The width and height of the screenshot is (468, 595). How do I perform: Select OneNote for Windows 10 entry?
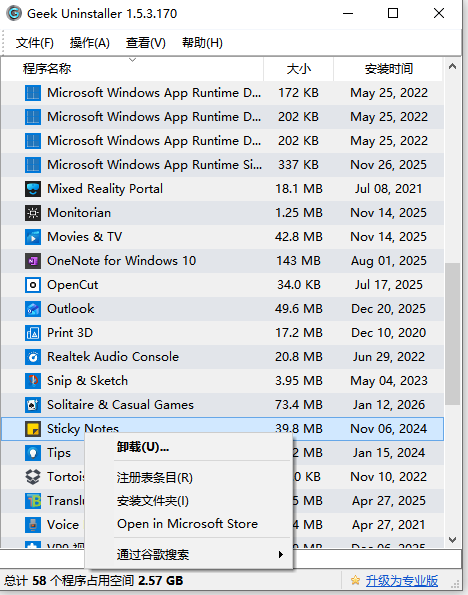[x=222, y=261]
